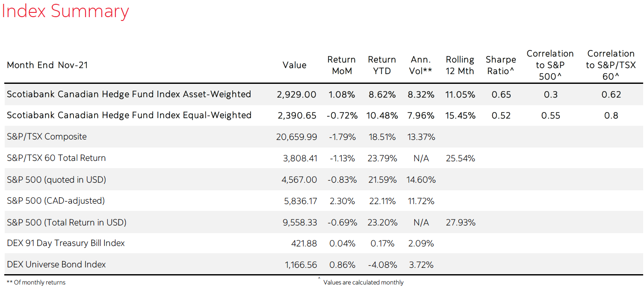Select the Return YTD column header
Image resolution: width=644 pixels, height=290 pixels.
coord(382,65)
